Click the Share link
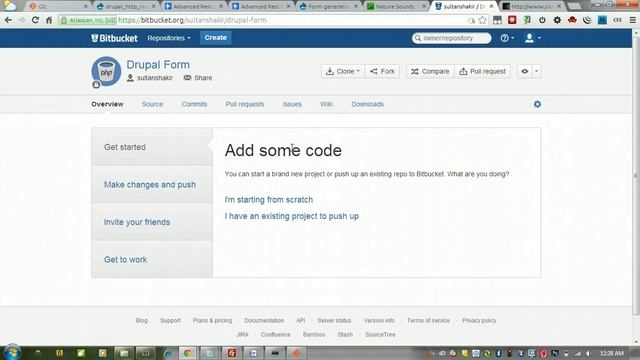This screenshot has height=360, width=640. tap(198, 78)
